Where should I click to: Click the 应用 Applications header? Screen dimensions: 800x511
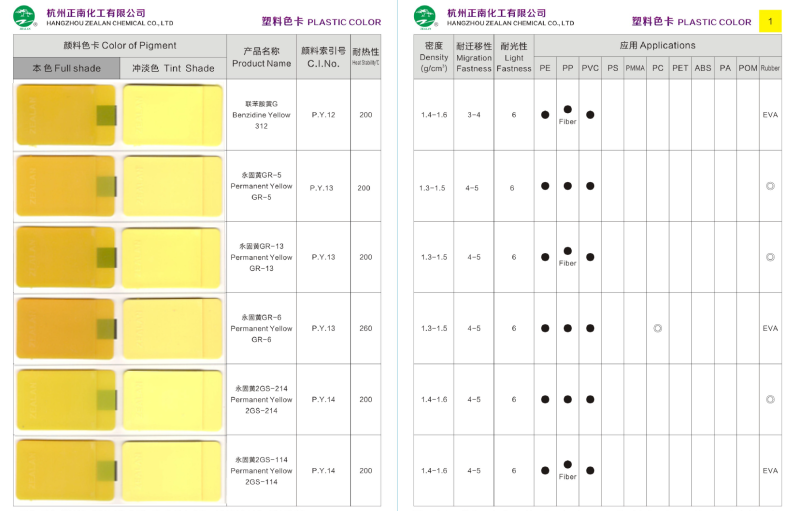657,45
